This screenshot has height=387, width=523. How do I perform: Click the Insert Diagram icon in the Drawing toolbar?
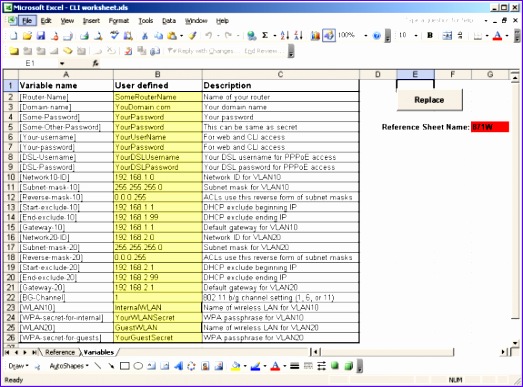pyautogui.click(x=191, y=366)
